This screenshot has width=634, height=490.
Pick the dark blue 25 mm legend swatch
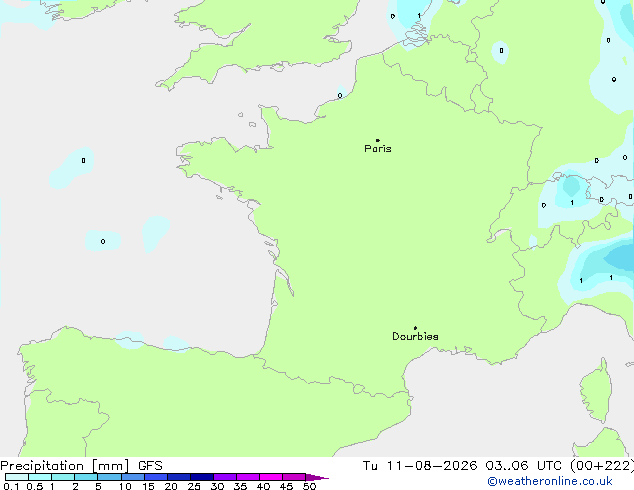click(202, 477)
